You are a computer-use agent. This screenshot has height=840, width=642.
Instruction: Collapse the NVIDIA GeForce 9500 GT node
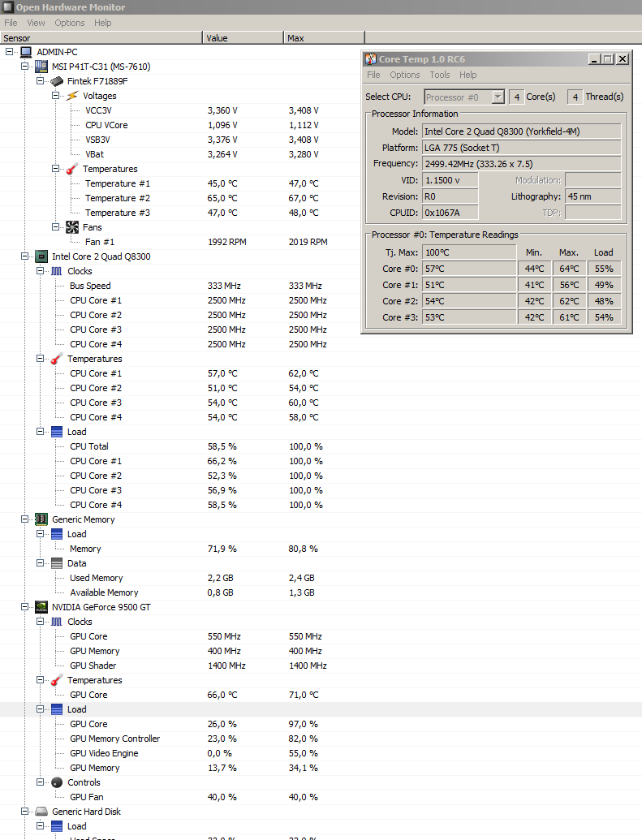(24, 607)
